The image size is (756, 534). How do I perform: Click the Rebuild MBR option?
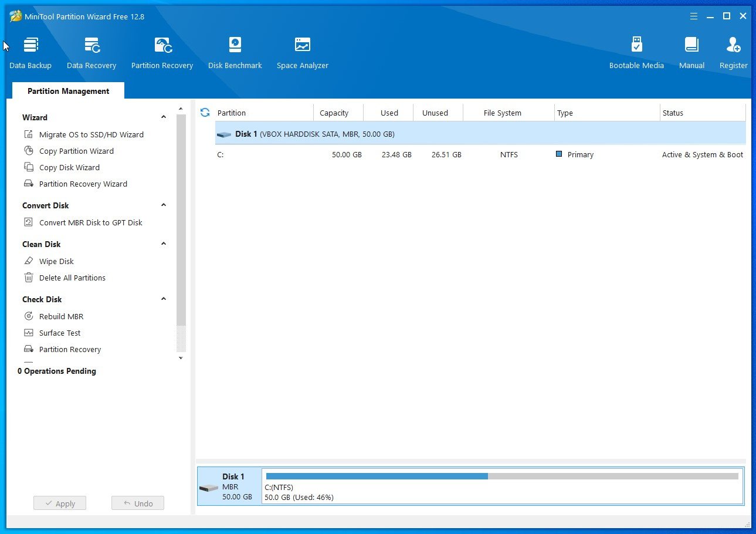[61, 316]
